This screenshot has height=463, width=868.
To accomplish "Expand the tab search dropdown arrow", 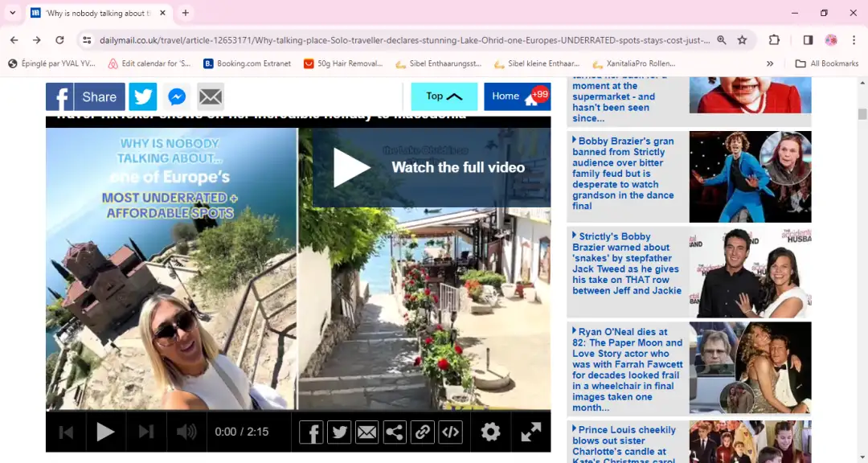I will tap(13, 13).
